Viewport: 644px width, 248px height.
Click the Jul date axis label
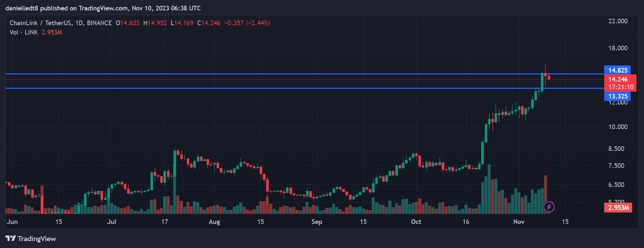coord(112,221)
